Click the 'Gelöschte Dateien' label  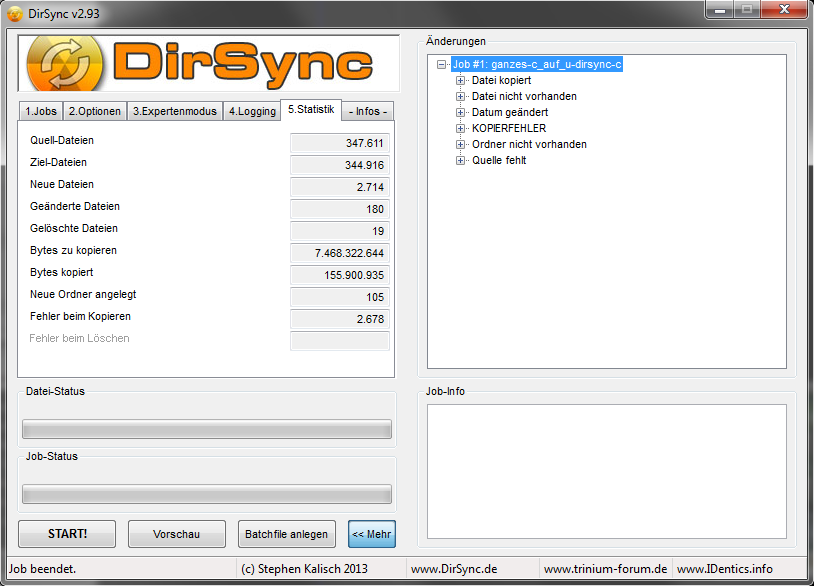(74, 228)
